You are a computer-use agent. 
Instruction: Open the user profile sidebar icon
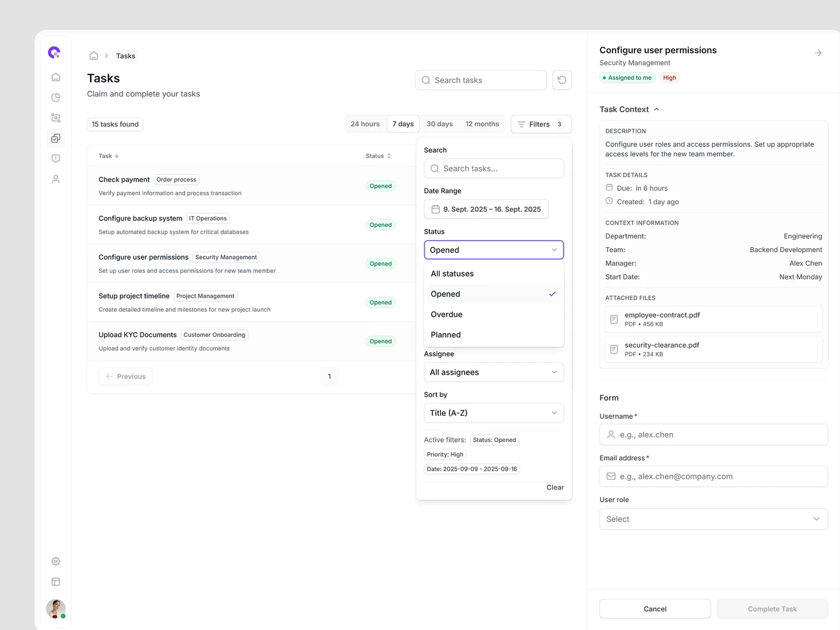(x=56, y=179)
